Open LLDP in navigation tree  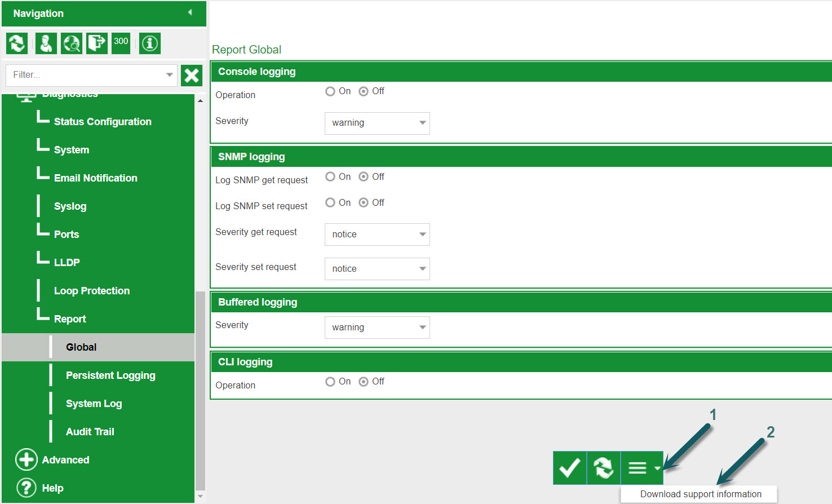tap(67, 263)
